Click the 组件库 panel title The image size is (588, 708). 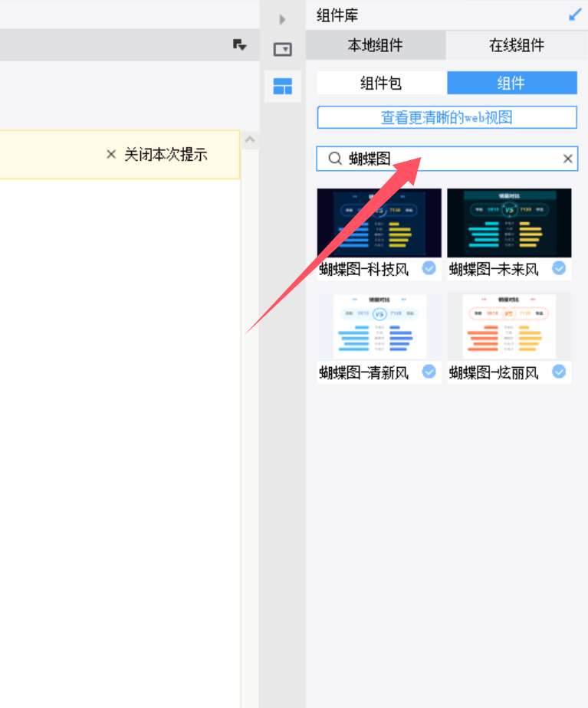337,15
